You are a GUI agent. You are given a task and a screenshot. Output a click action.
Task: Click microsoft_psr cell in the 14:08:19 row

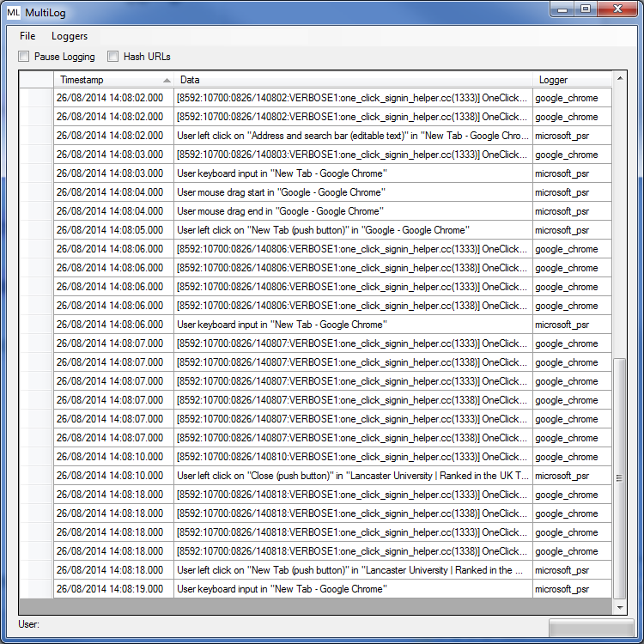tap(572, 589)
